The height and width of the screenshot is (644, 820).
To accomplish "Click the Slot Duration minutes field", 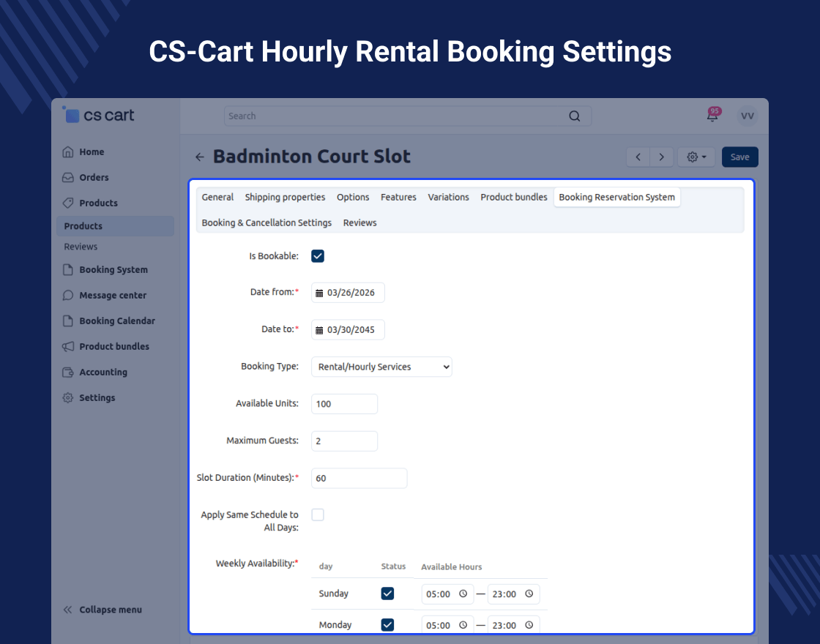I will click(x=359, y=479).
